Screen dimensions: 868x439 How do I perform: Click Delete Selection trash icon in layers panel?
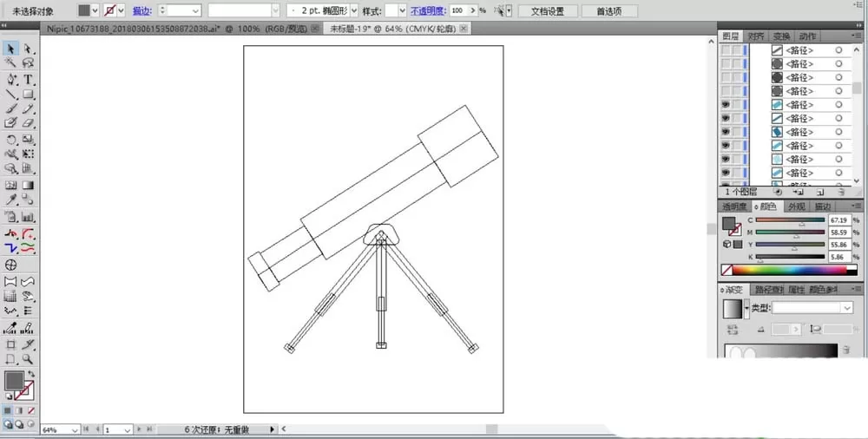pos(840,192)
